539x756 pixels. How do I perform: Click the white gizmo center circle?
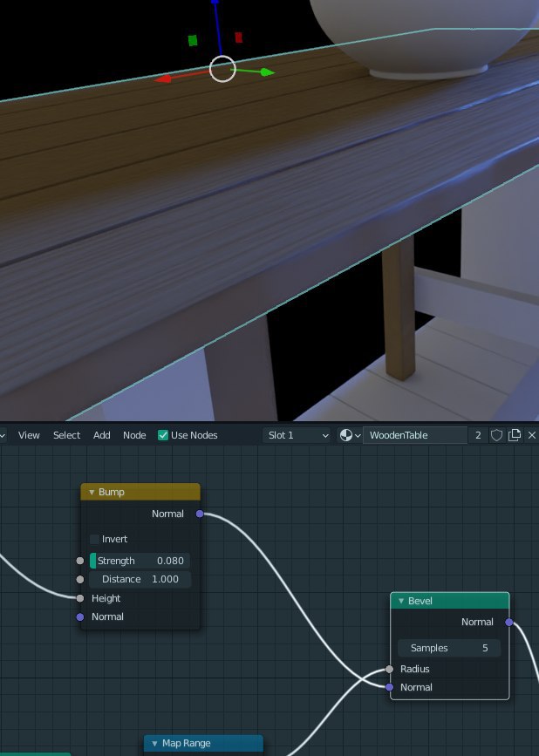click(222, 69)
